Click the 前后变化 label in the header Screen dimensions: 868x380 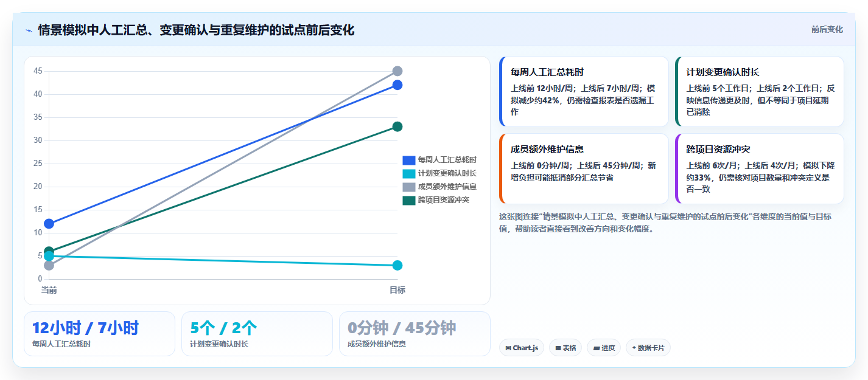(x=827, y=29)
